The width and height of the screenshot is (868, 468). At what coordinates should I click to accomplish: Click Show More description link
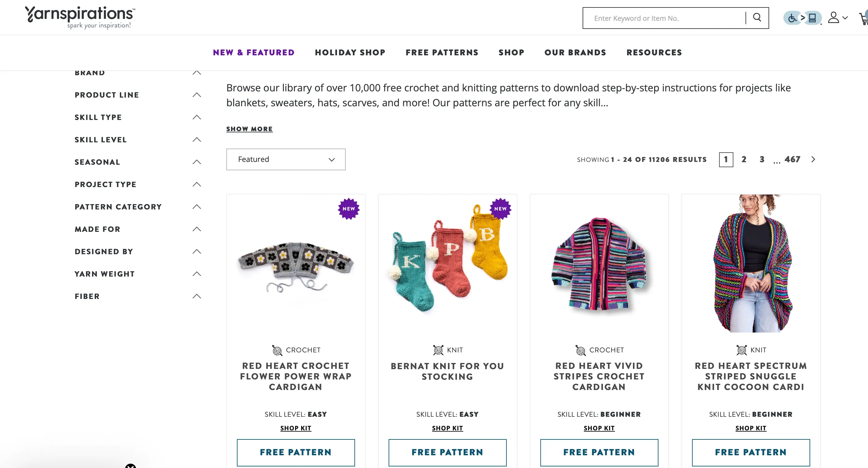click(249, 129)
